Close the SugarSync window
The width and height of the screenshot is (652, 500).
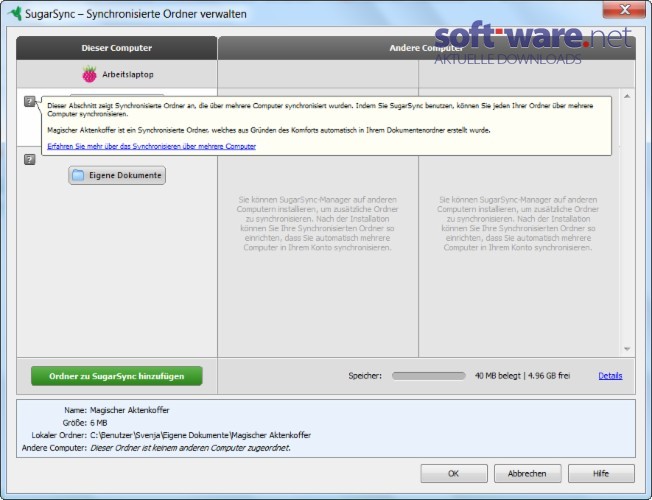(x=624, y=10)
